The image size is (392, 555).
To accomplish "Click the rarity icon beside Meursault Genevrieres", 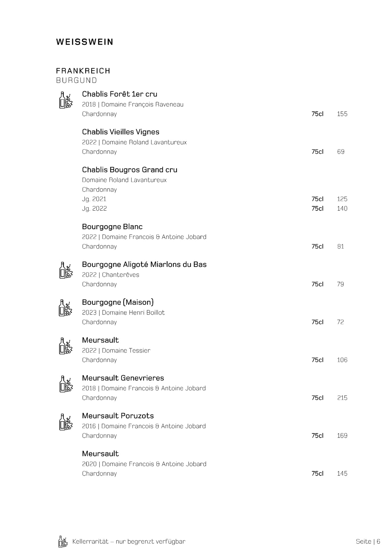I will click(x=66, y=384).
